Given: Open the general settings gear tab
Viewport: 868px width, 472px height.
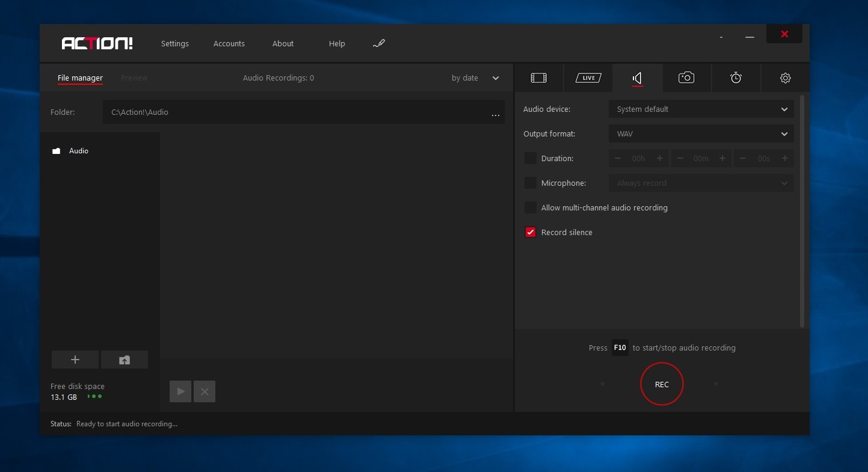Looking at the screenshot, I should point(785,78).
